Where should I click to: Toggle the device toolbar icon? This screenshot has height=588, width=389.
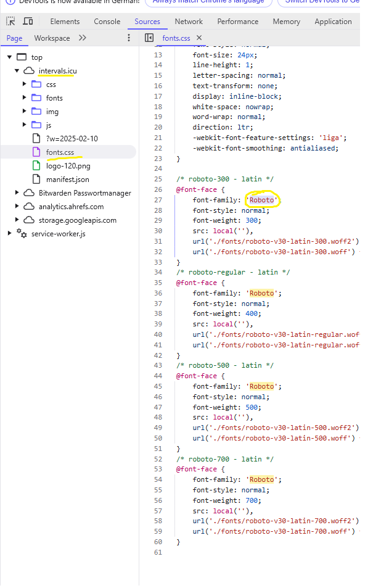(x=28, y=22)
